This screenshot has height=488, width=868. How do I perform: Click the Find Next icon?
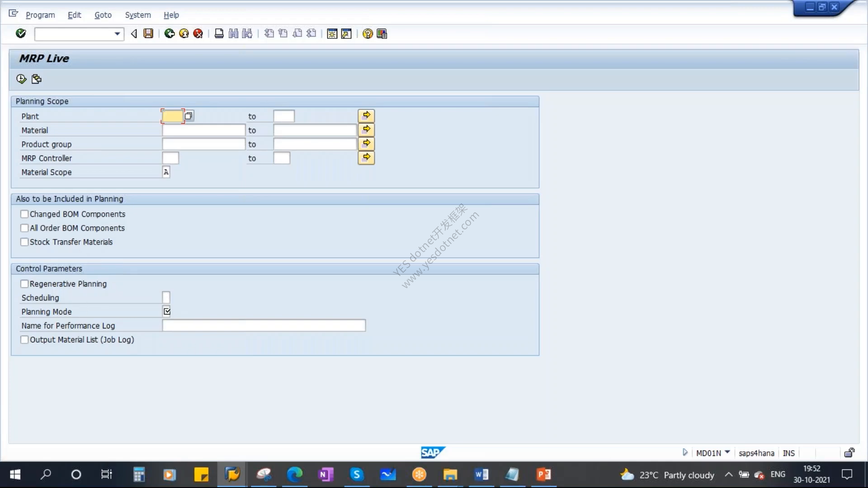[247, 33]
